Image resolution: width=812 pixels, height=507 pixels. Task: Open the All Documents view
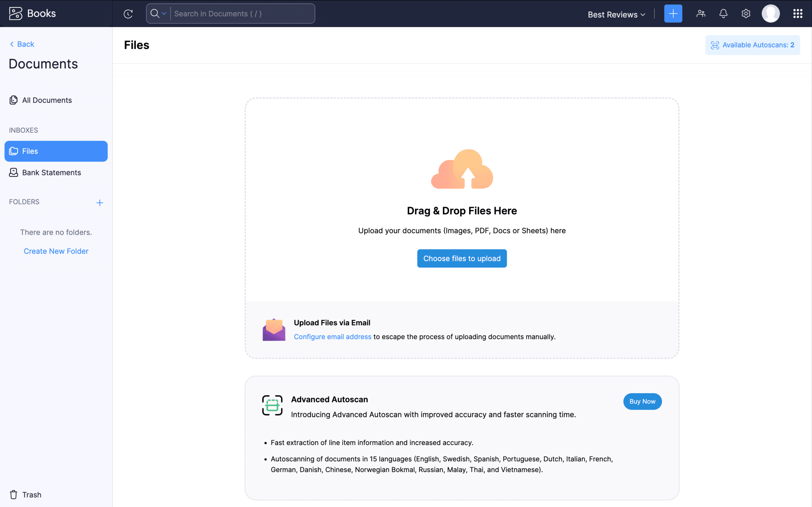pos(47,100)
